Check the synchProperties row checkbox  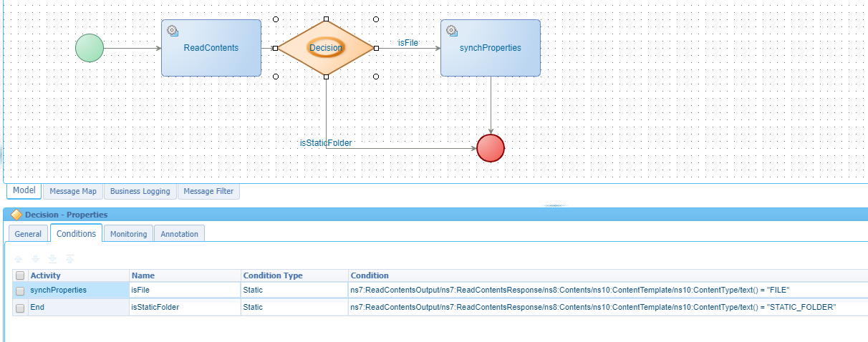20,290
